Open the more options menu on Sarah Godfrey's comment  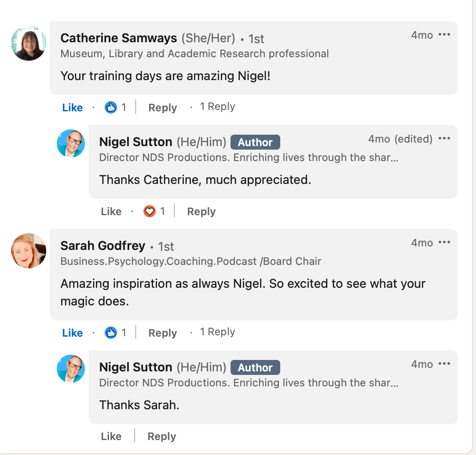[444, 242]
